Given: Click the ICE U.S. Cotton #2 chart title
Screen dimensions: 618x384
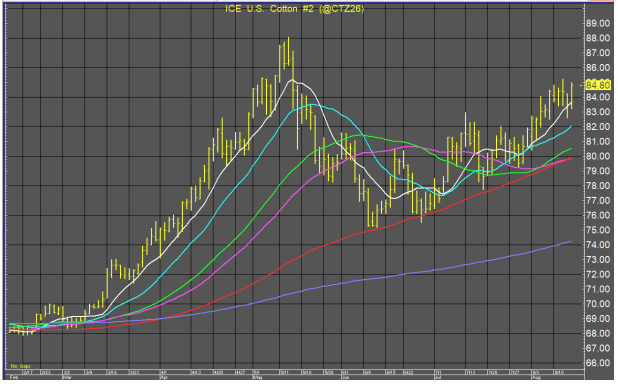Looking at the screenshot, I should pos(294,9).
